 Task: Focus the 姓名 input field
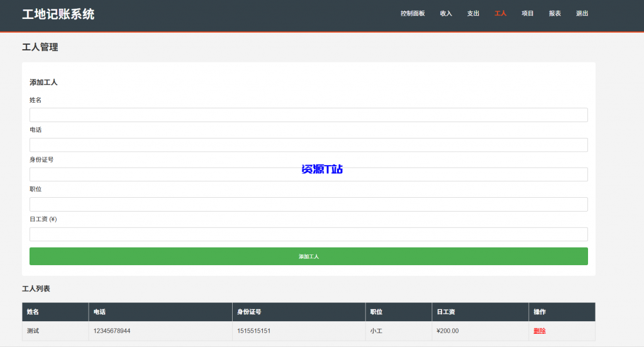(x=308, y=115)
